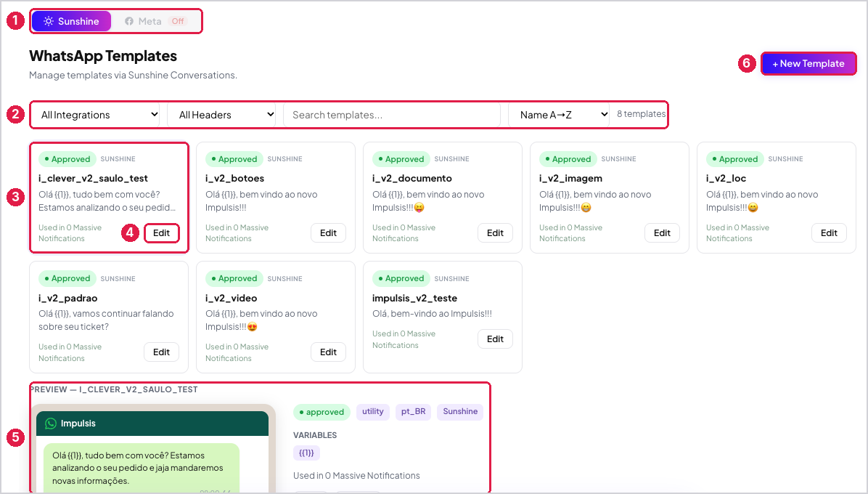Edit the i_v2_documento template
868x494 pixels.
pos(495,233)
